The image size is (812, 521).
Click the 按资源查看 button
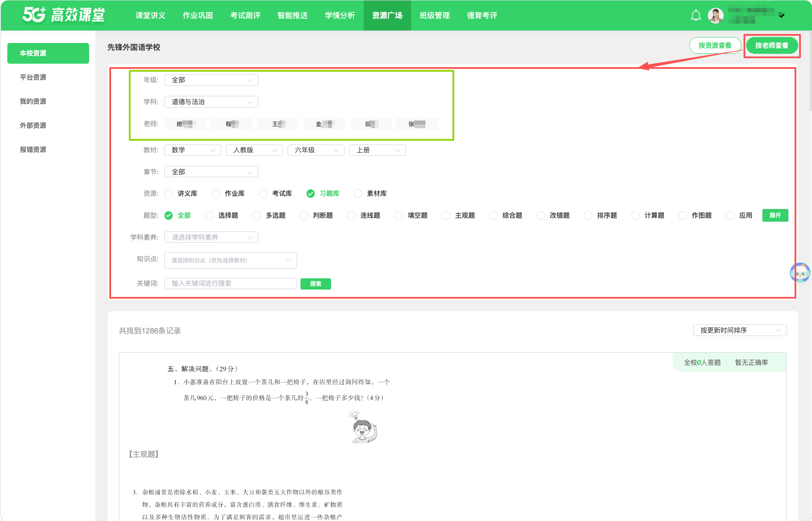[715, 46]
